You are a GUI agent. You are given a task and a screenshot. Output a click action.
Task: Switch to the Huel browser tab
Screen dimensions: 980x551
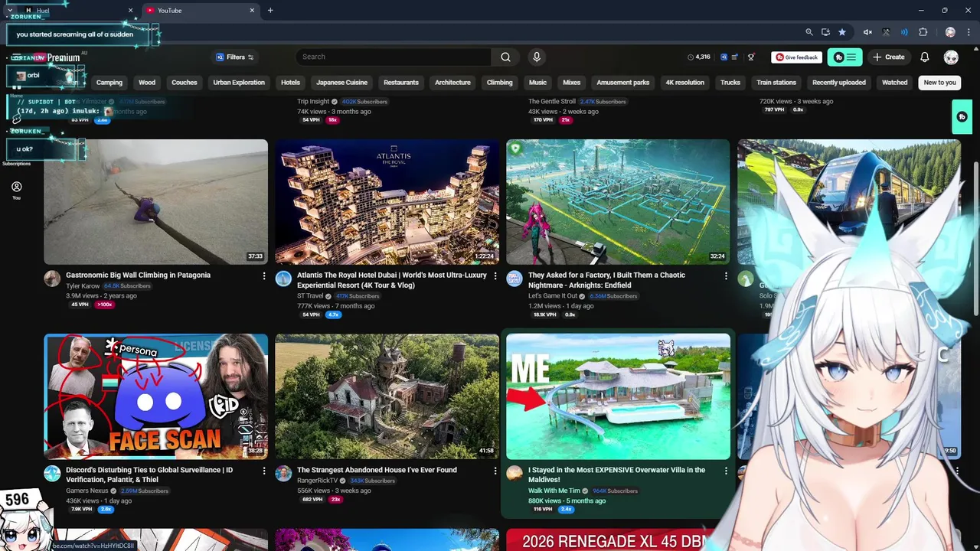79,11
